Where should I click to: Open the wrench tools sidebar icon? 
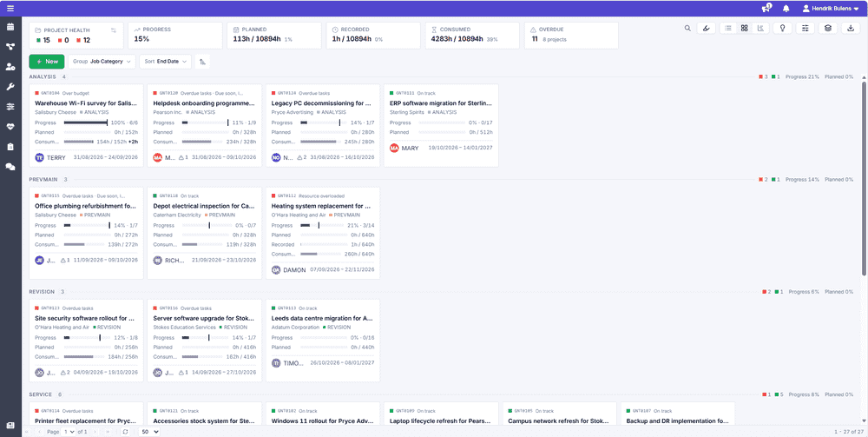pos(10,87)
